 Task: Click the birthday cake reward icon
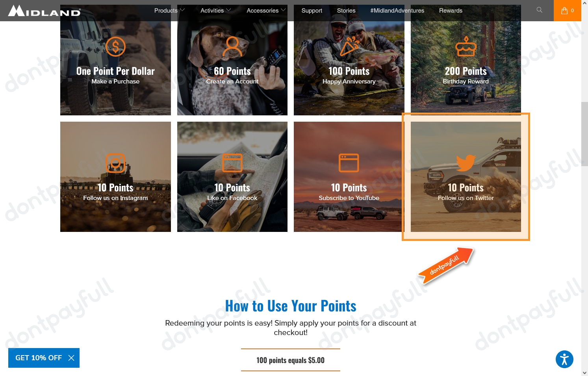[x=466, y=46]
